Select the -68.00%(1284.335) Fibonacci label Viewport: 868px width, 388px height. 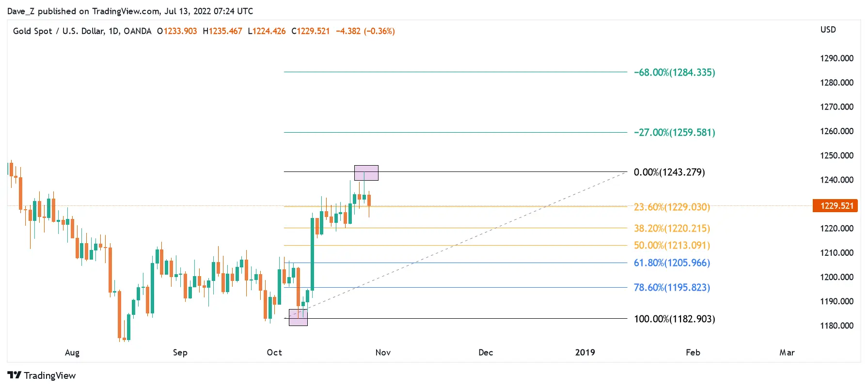coord(674,73)
